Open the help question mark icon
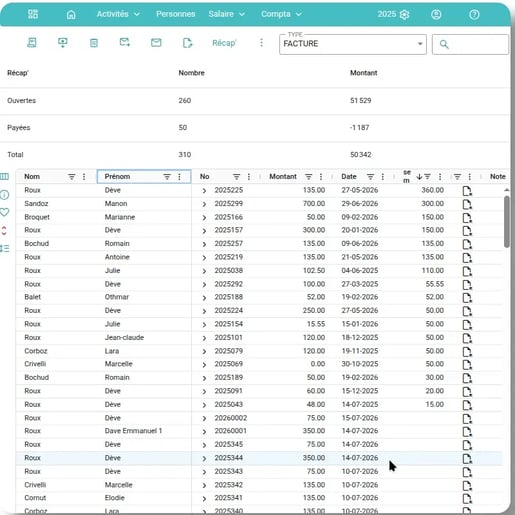 point(474,14)
